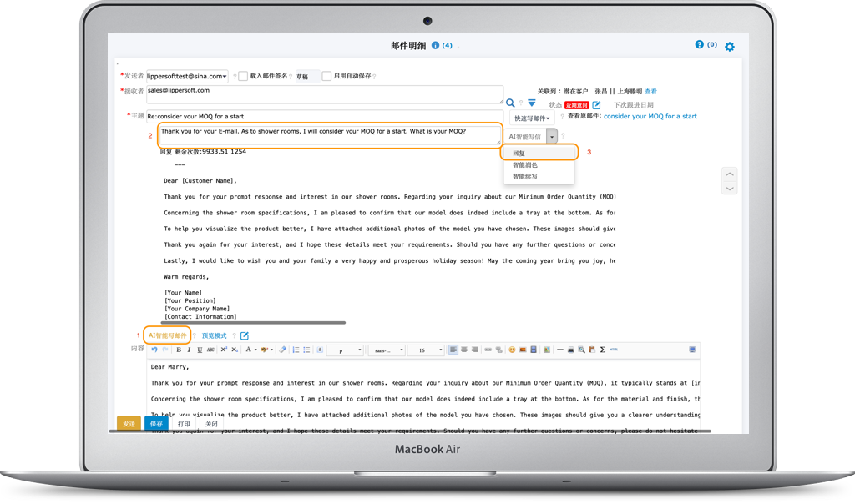This screenshot has width=855, height=504.
Task: Click the subject input field
Action: (324, 116)
